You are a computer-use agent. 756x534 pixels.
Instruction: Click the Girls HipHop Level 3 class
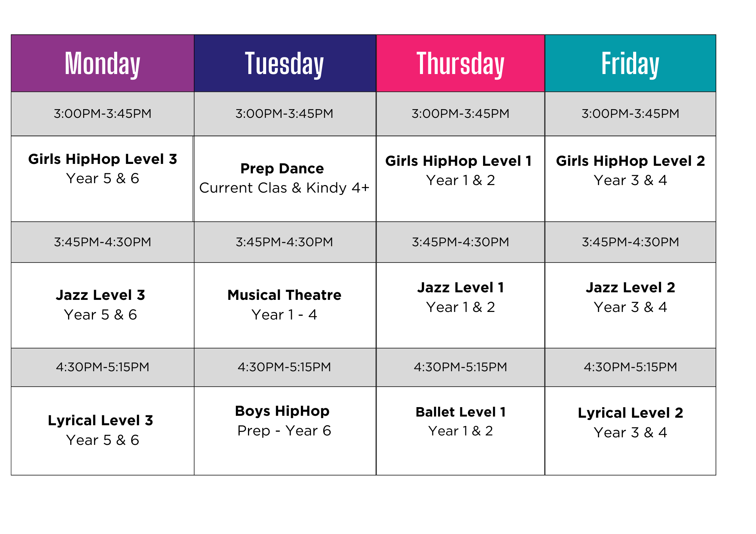click(x=102, y=169)
